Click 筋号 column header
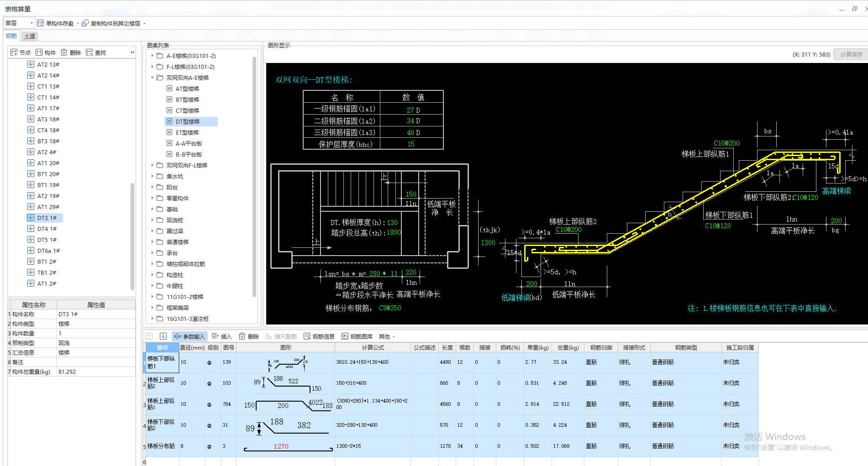 point(162,347)
